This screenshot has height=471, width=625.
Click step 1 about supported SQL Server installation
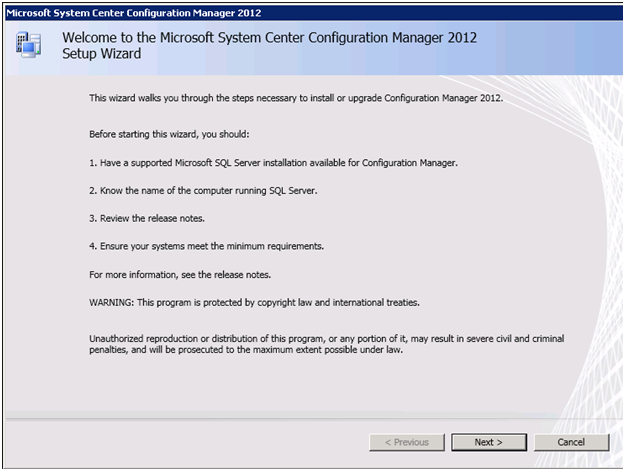(x=273, y=163)
